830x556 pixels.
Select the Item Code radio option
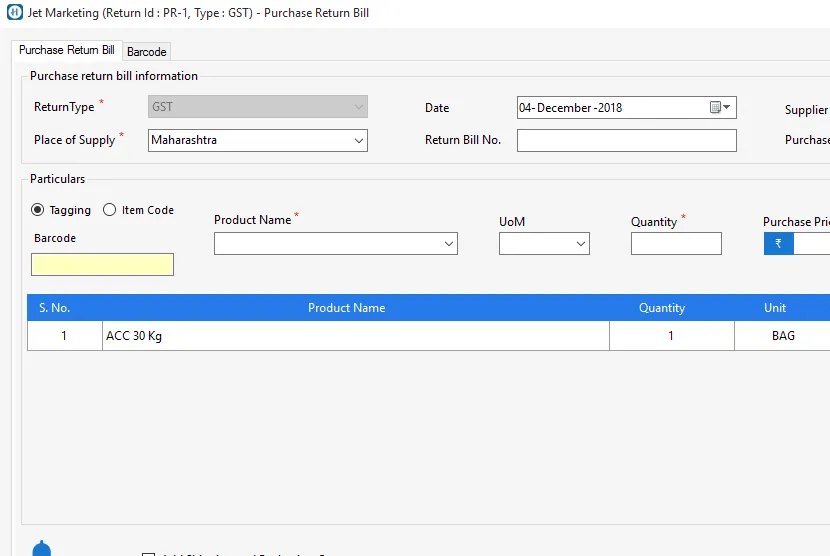click(x=110, y=210)
